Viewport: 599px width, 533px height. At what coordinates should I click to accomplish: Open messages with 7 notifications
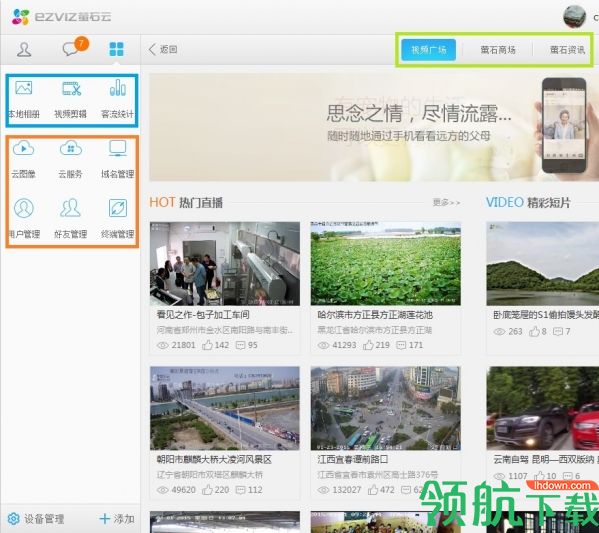click(x=75, y=47)
